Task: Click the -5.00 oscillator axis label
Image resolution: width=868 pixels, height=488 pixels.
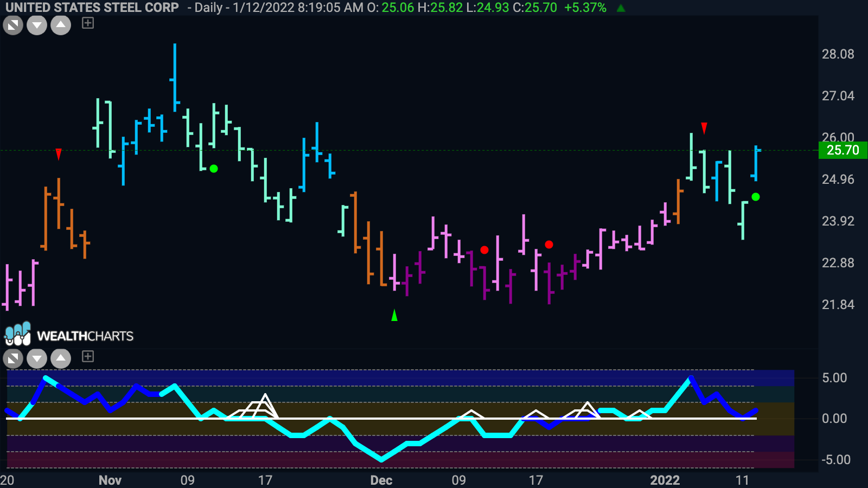Action: (835, 460)
